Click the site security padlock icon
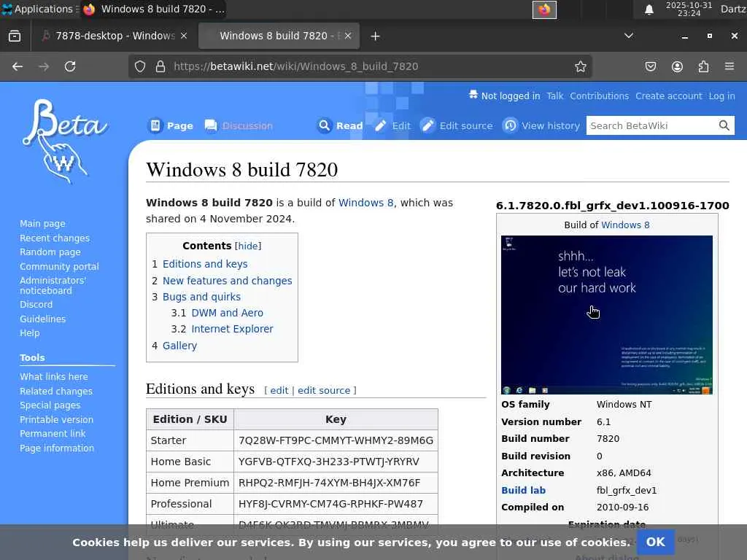The height and width of the screenshot is (560, 747). click(160, 66)
